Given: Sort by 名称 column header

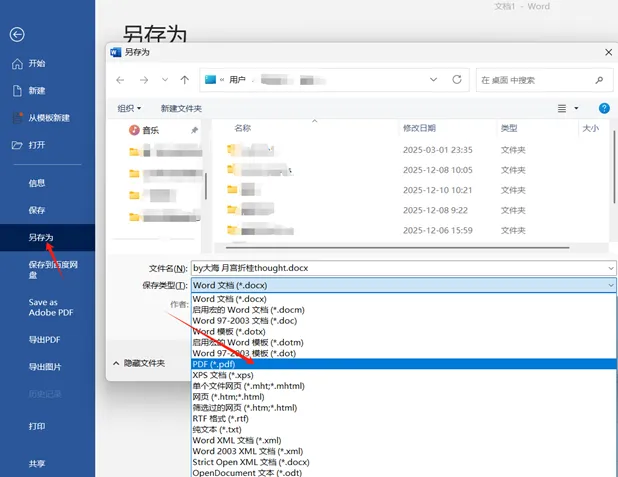Looking at the screenshot, I should (x=243, y=128).
